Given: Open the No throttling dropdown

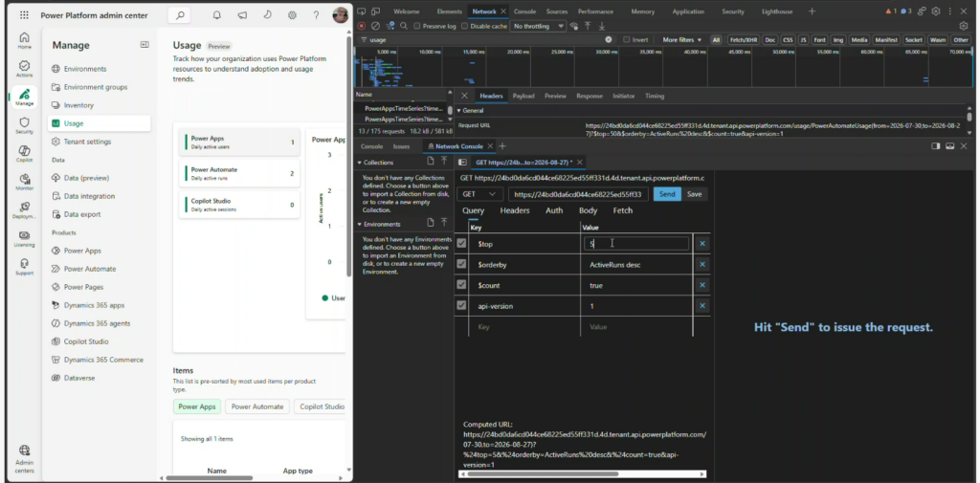Looking at the screenshot, I should pyautogui.click(x=538, y=26).
